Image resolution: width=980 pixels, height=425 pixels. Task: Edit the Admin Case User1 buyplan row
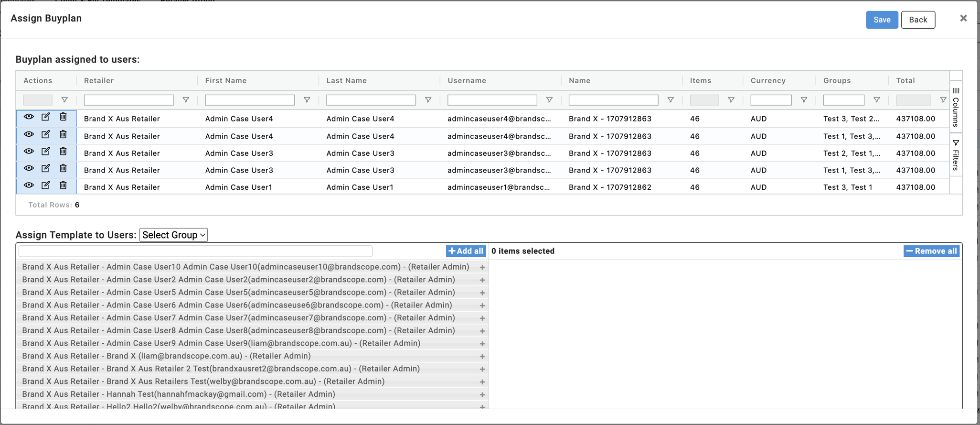click(x=45, y=185)
